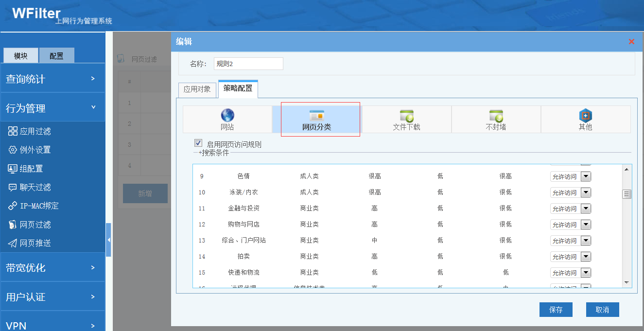Expand the 带宽优化 menu section

(x=52, y=267)
